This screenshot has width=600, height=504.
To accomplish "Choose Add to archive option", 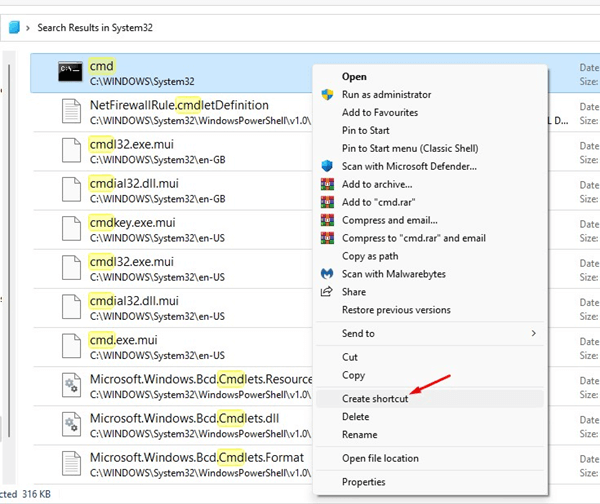I will click(x=377, y=184).
